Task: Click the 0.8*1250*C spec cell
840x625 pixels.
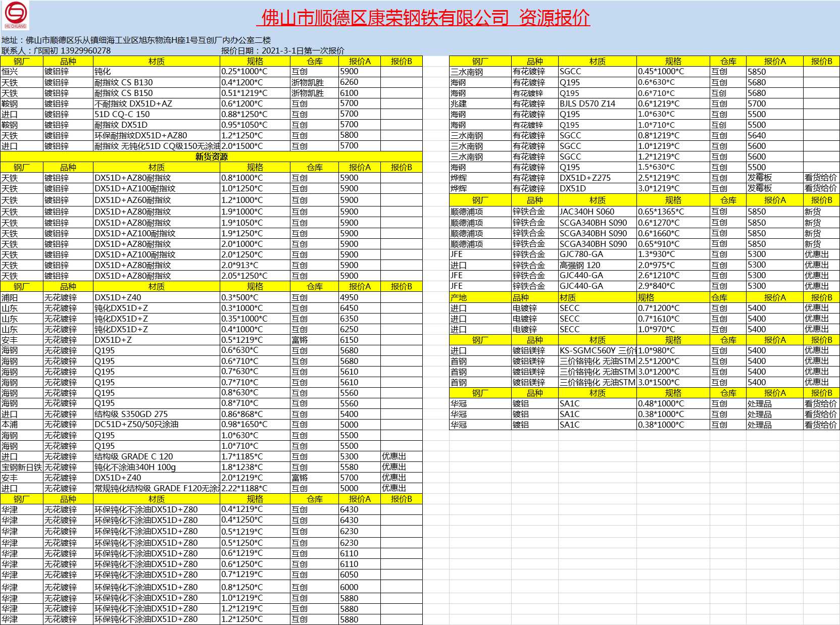Action: [x=255, y=587]
